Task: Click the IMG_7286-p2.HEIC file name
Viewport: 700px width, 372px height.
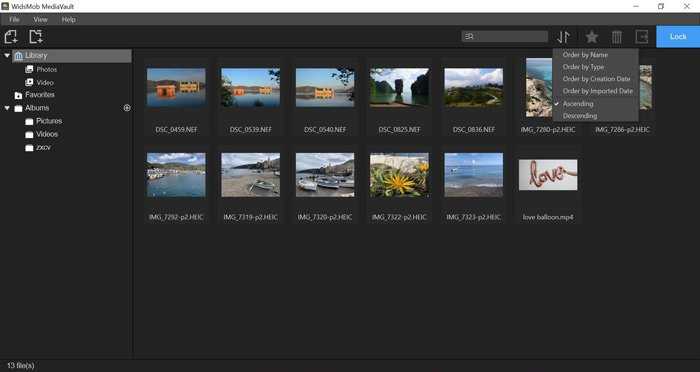Action: 622,130
